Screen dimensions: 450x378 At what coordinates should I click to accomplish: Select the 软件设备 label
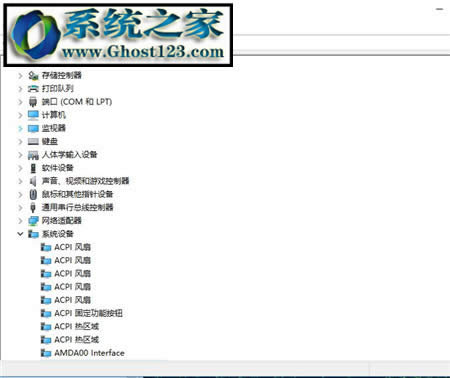point(58,168)
